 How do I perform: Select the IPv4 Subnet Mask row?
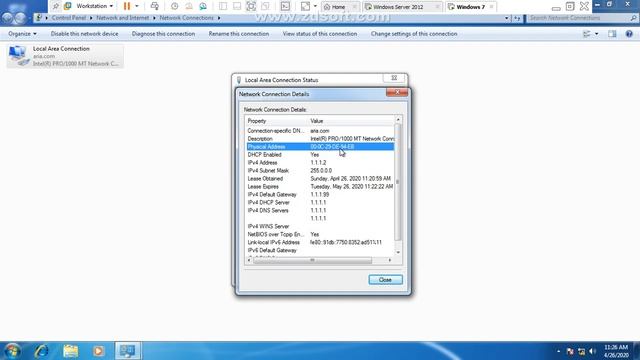click(x=320, y=171)
